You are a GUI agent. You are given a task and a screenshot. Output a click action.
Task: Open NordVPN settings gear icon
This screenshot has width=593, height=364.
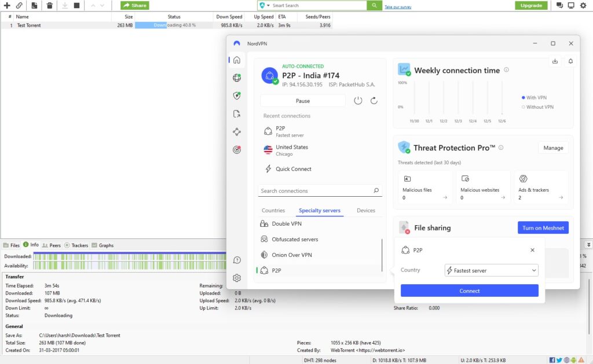click(236, 278)
